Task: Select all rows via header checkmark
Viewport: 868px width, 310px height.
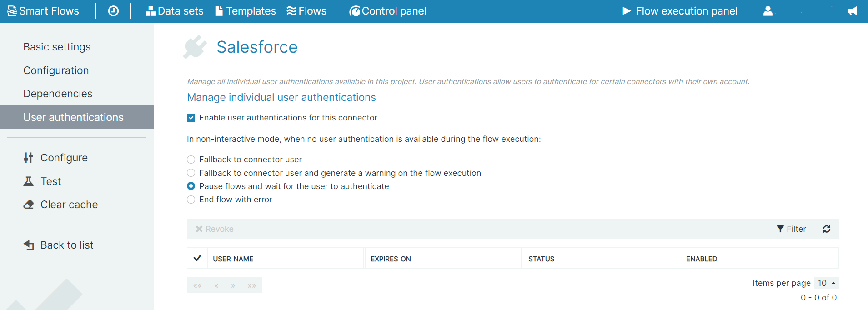Action: coord(197,258)
